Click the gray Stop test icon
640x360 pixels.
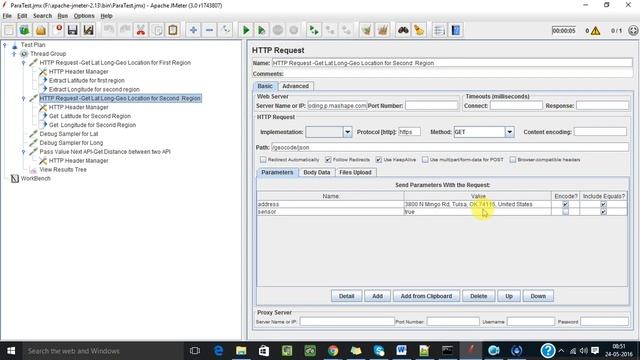tap(278, 30)
